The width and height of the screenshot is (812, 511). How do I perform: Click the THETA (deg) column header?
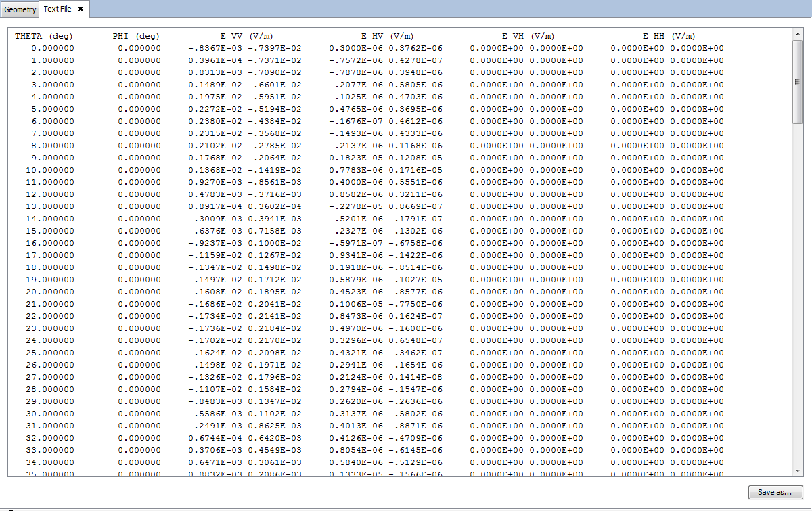(x=44, y=36)
